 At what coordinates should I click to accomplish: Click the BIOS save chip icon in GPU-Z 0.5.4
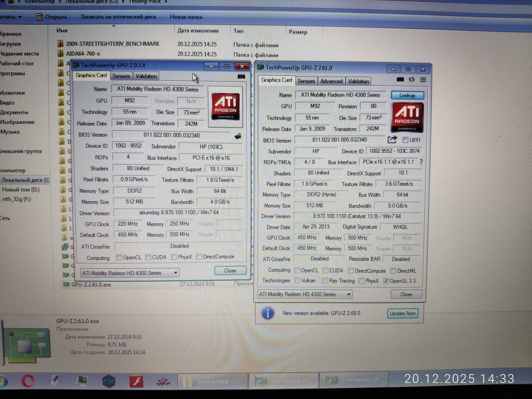pos(238,136)
